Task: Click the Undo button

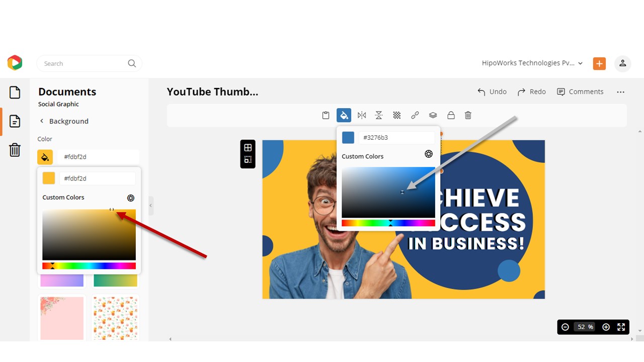Action: coord(492,92)
